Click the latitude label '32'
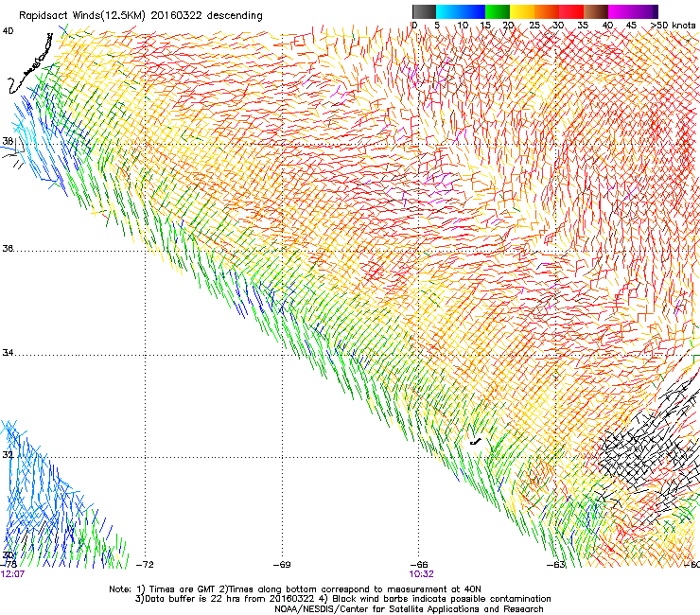This screenshot has width=700, height=615. [x=8, y=455]
